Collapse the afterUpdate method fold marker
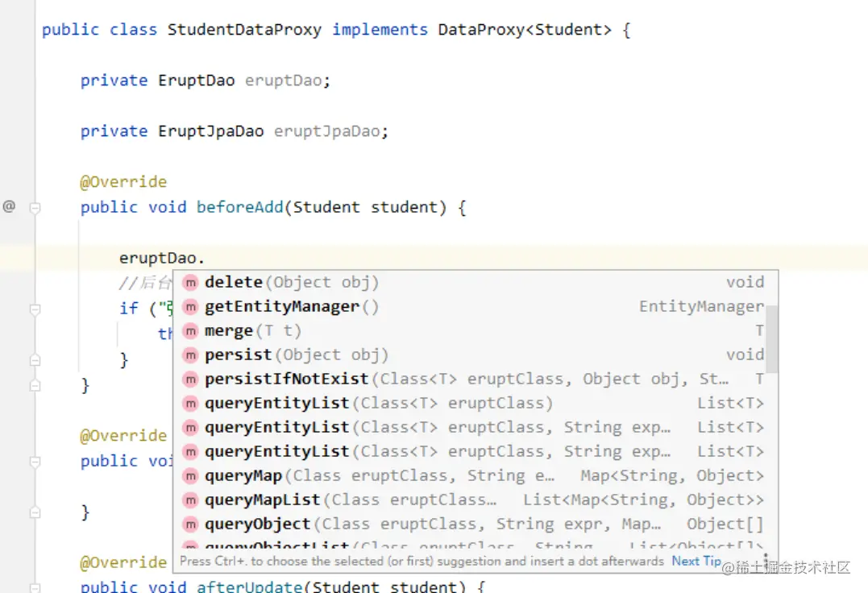 [x=35, y=587]
